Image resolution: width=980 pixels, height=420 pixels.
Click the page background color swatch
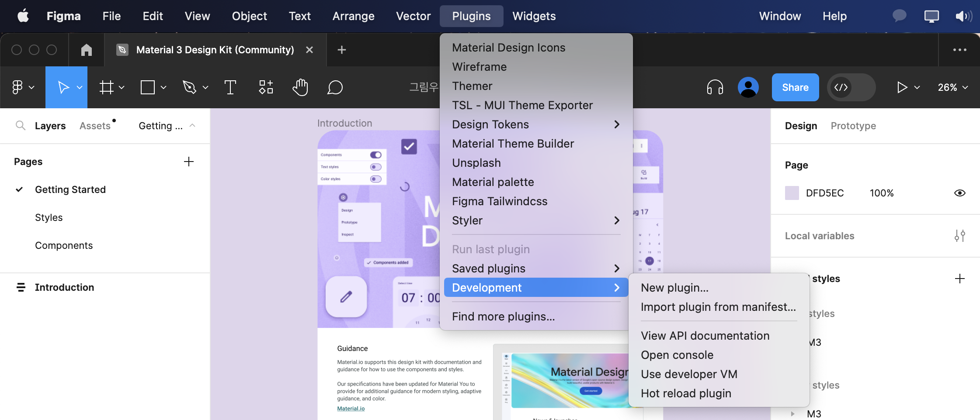pyautogui.click(x=792, y=193)
